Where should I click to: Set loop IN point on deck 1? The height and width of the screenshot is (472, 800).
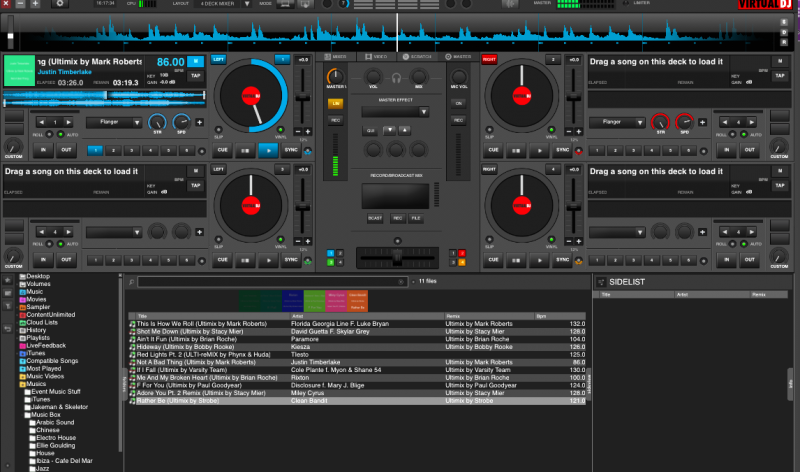pyautogui.click(x=43, y=150)
